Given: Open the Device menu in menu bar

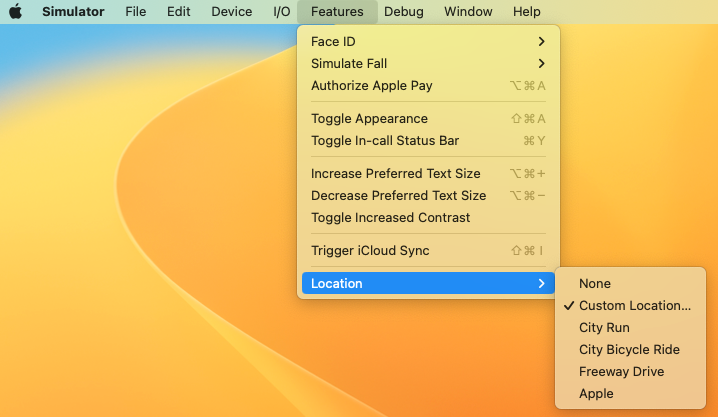Looking at the screenshot, I should (232, 11).
